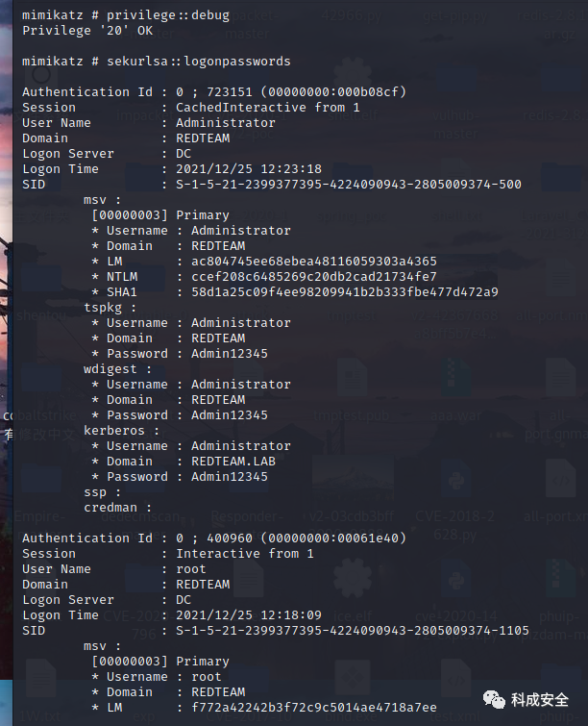Image resolution: width=588 pixels, height=726 pixels.
Task: Click the 'CachedInteractive from 1' session value
Action: point(268,108)
